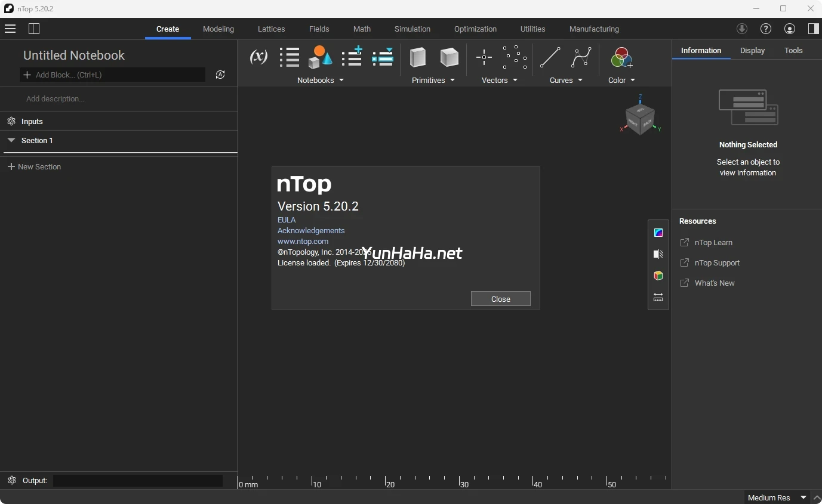Click the section cut viewport tool icon
Screen dimensions: 822x504
click(658, 254)
